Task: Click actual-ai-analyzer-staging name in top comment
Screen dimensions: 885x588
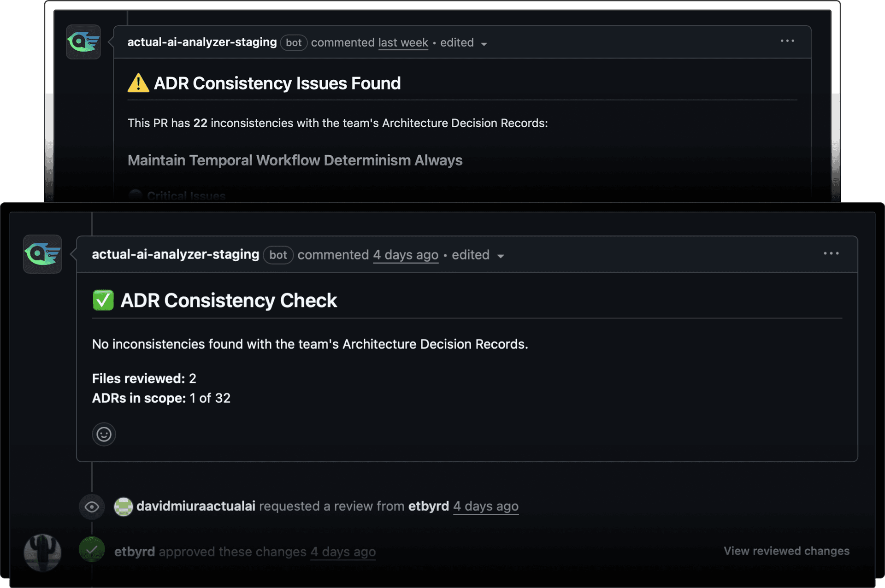Action: (x=202, y=42)
